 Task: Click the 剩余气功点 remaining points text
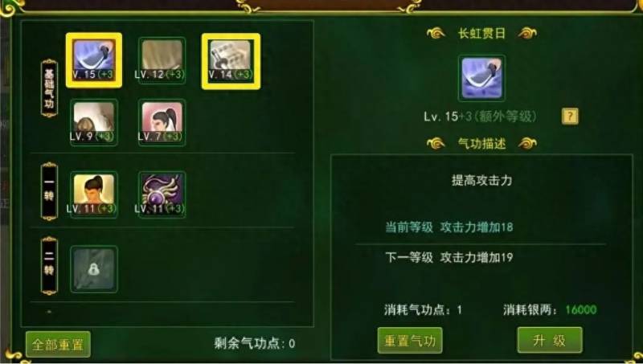[x=254, y=343]
